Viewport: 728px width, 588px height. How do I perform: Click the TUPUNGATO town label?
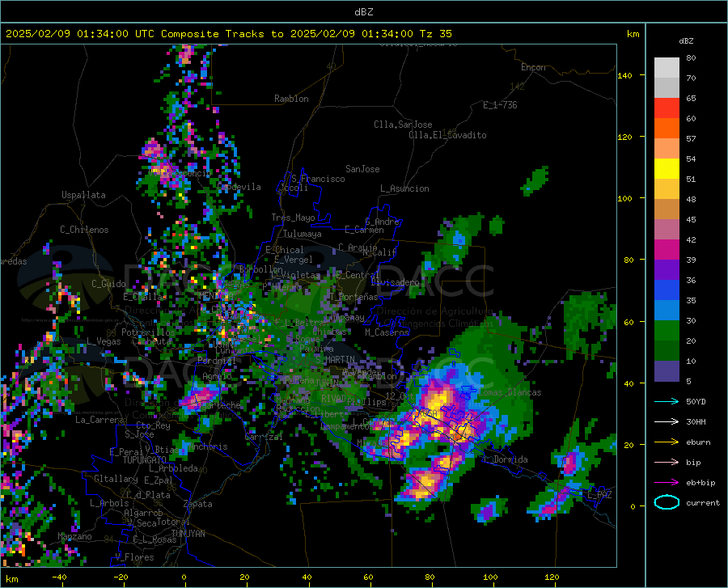click(x=145, y=460)
